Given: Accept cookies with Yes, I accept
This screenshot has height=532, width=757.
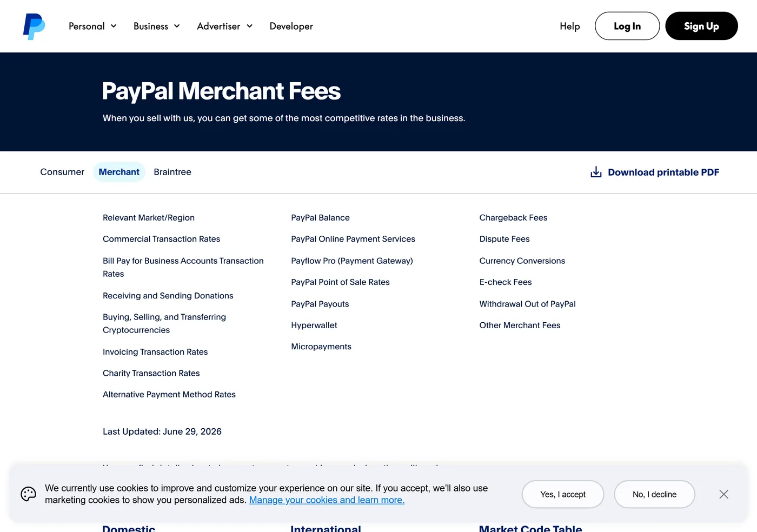Looking at the screenshot, I should [563, 494].
